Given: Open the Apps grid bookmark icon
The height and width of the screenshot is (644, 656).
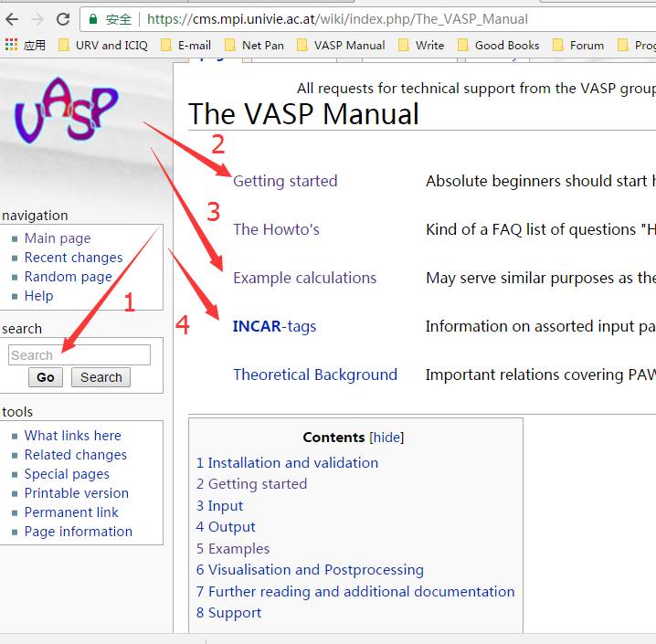Looking at the screenshot, I should 12,45.
